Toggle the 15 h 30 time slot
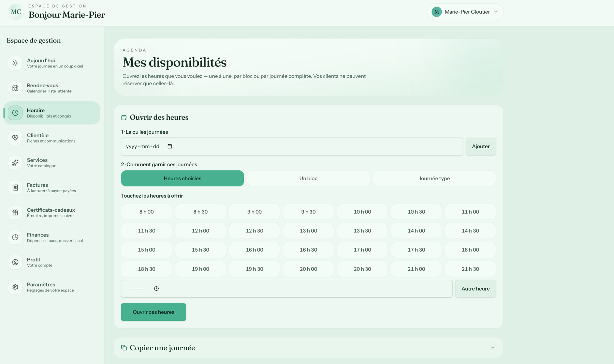Image resolution: width=614 pixels, height=364 pixels. point(201,250)
